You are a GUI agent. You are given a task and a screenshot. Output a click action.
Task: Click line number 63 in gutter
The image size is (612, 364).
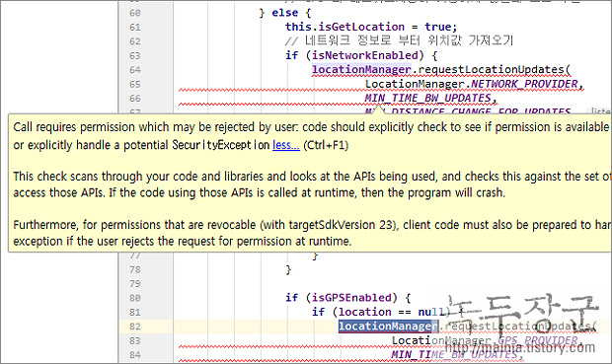point(135,56)
